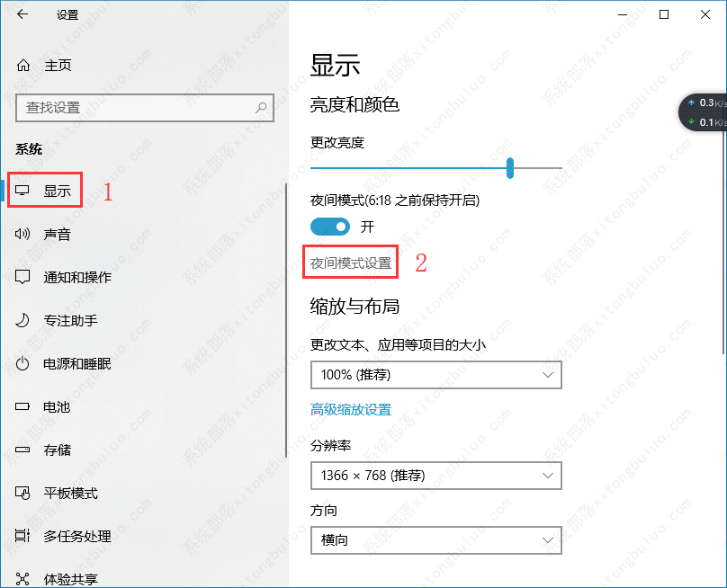The width and height of the screenshot is (727, 588).
Task: Go to Multitasking (多任务处理) settings
Action: point(77,537)
